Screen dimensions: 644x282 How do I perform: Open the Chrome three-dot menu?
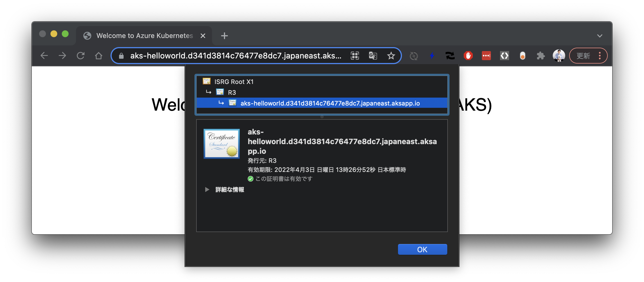click(600, 56)
